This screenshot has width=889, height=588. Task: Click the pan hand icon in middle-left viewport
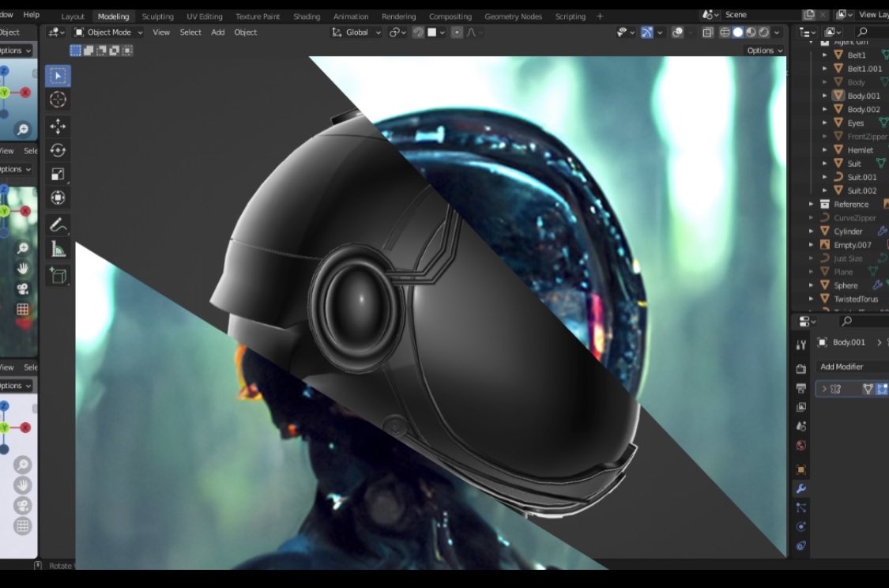coord(23,268)
